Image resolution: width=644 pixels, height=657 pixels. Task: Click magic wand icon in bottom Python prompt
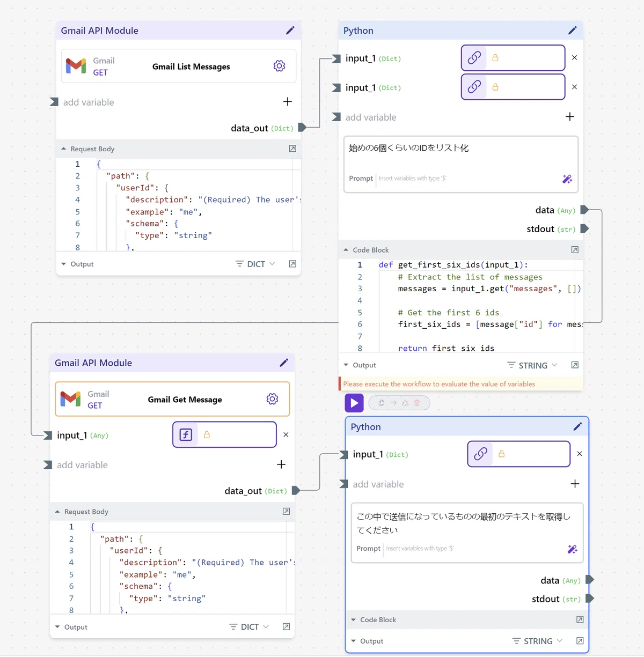[573, 549]
